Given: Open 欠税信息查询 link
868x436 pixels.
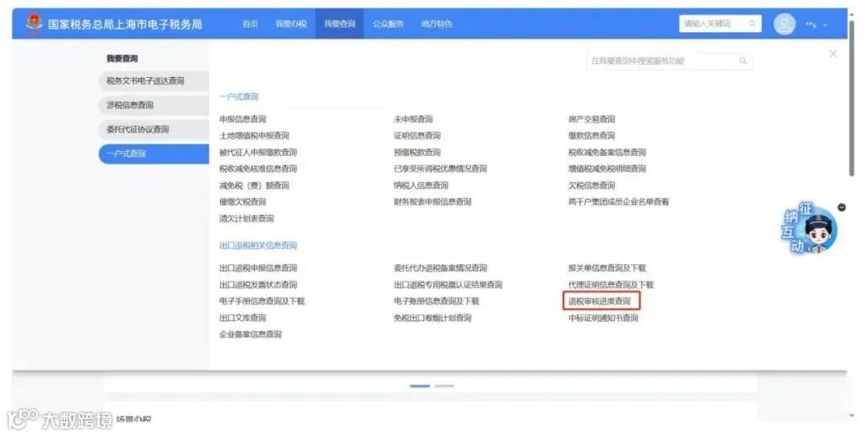Looking at the screenshot, I should click(592, 185).
